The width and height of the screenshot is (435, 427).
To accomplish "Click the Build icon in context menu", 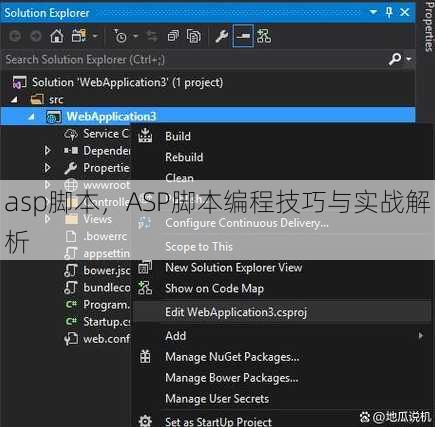I will pos(145,136).
